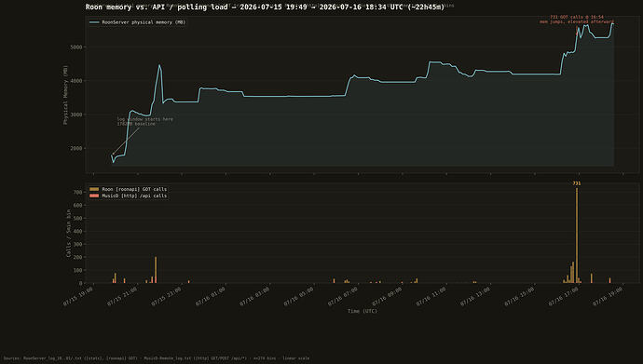This screenshot has width=643, height=364.
Task: Click the "07/15 19:00" time tick label
Action: point(78,296)
